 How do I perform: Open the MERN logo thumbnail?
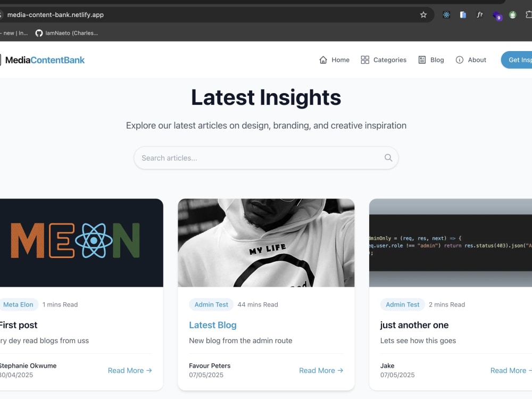pos(81,243)
